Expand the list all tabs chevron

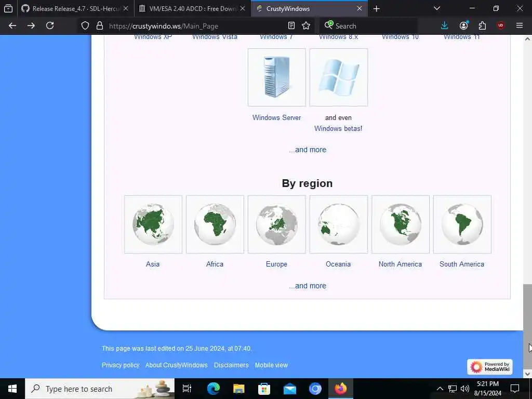click(437, 8)
